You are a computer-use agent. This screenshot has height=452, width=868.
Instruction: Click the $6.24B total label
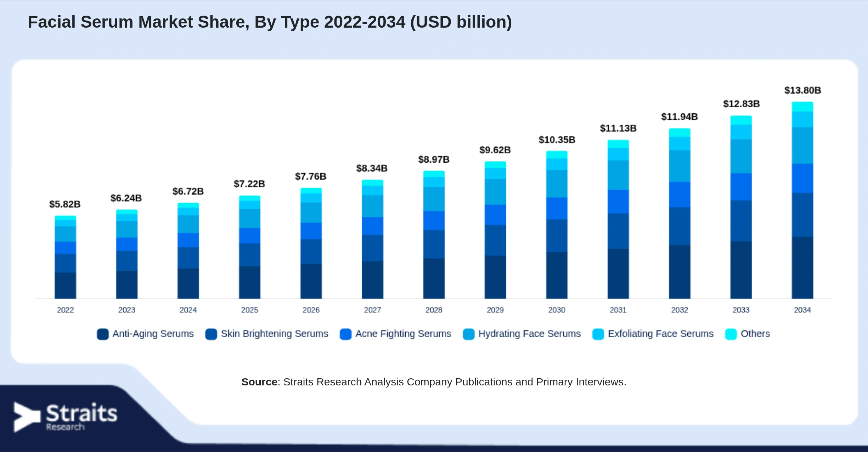pyautogui.click(x=126, y=198)
